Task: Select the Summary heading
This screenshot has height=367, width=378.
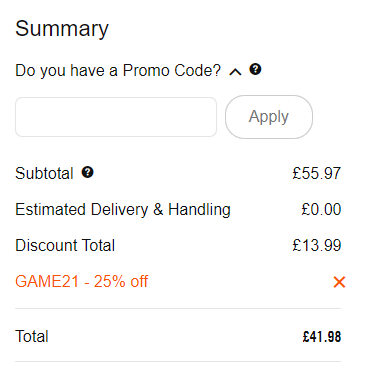Action: (62, 29)
